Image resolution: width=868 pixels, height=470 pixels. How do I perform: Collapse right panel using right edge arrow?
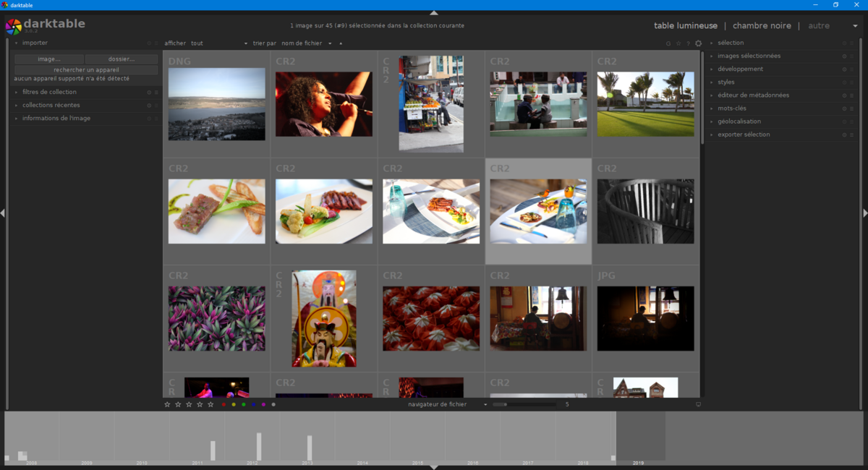tap(865, 213)
